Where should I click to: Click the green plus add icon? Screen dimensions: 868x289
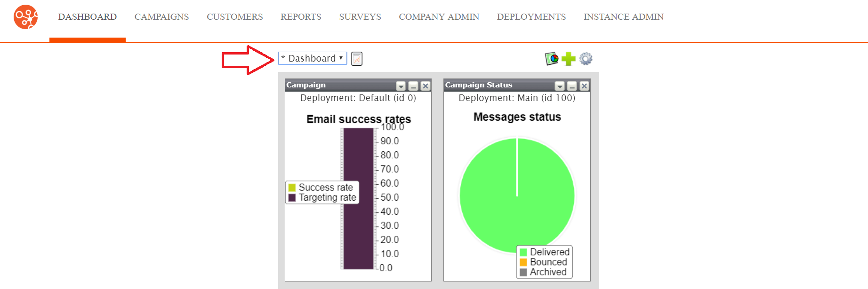coord(569,59)
